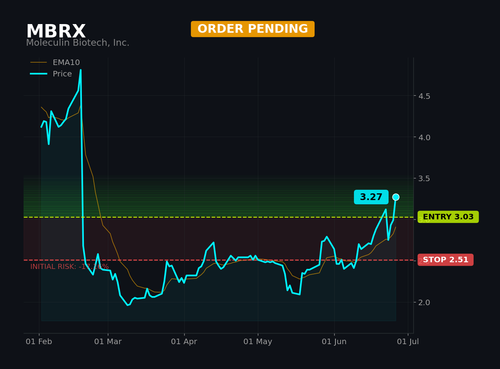This screenshot has width=500, height=369.
Task: Click the 3.5 y-axis tick label
Action: (x=424, y=178)
